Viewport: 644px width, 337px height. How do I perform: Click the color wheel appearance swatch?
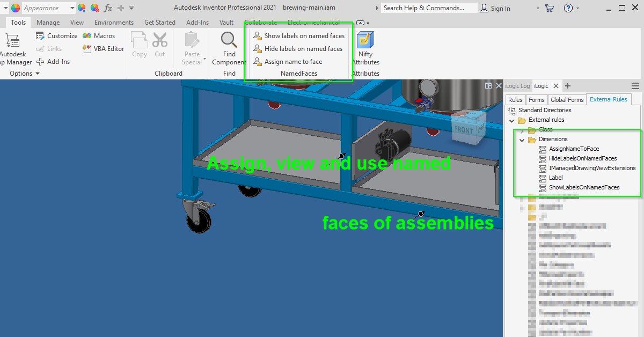pos(16,8)
